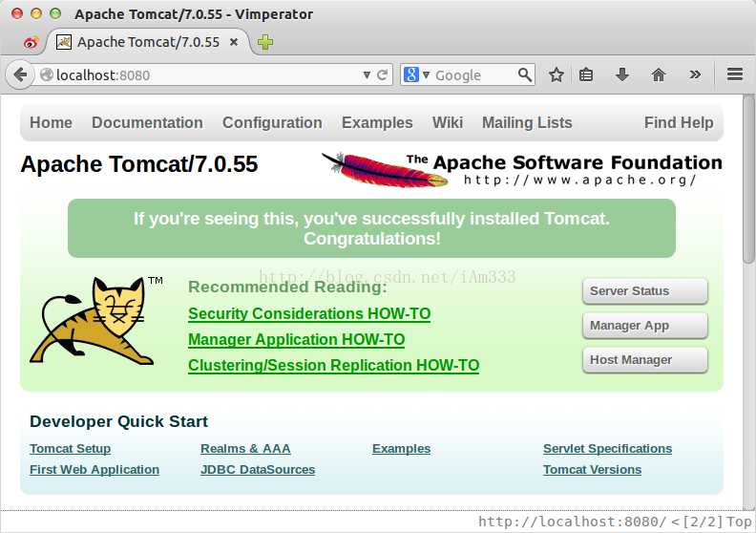The image size is (756, 533).
Task: Select the Apache Tomcat/7.0.55 tab
Action: coord(148,42)
